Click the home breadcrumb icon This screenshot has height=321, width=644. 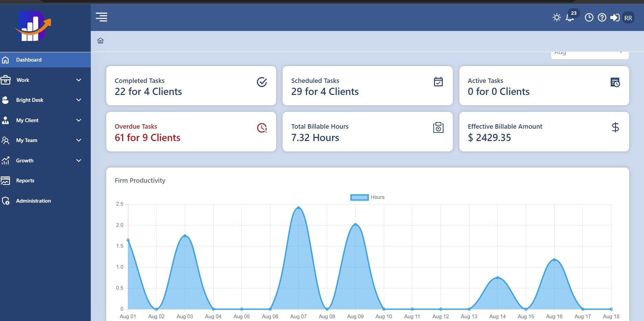pos(100,41)
